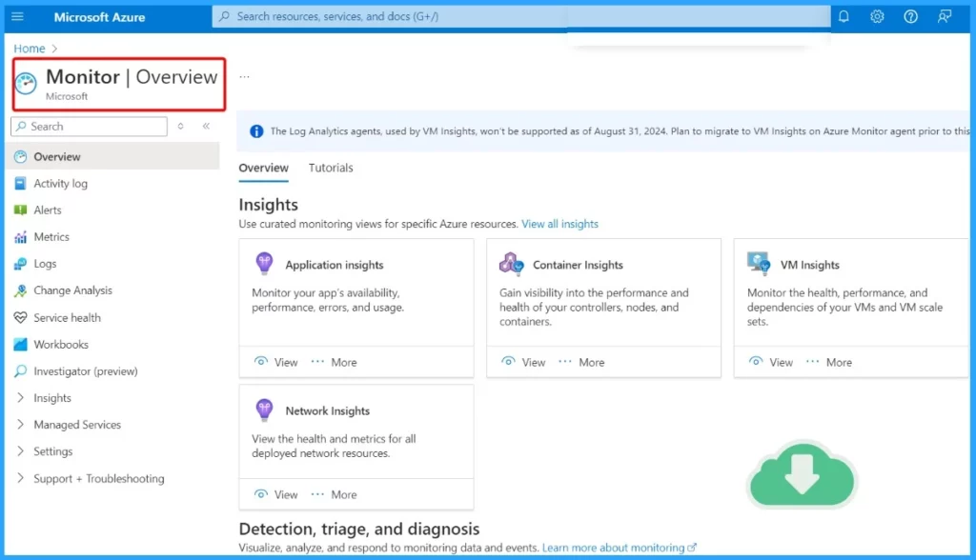Click the Alerts icon in sidebar
976x560 pixels.
pos(21,210)
